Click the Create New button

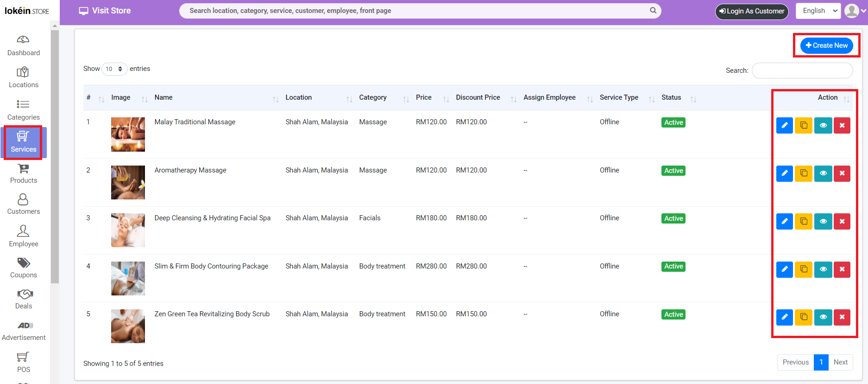[x=826, y=45]
